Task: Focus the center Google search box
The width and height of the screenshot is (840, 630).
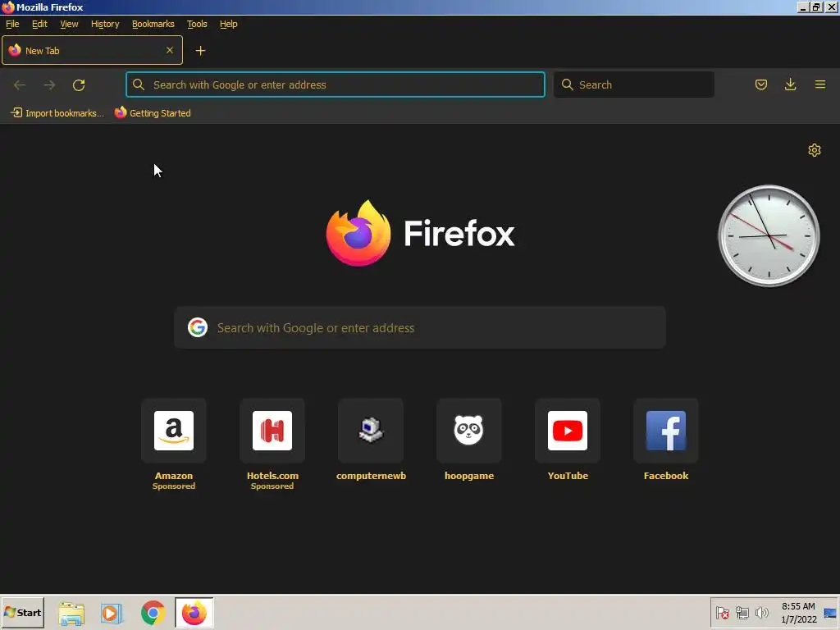Action: tap(420, 328)
